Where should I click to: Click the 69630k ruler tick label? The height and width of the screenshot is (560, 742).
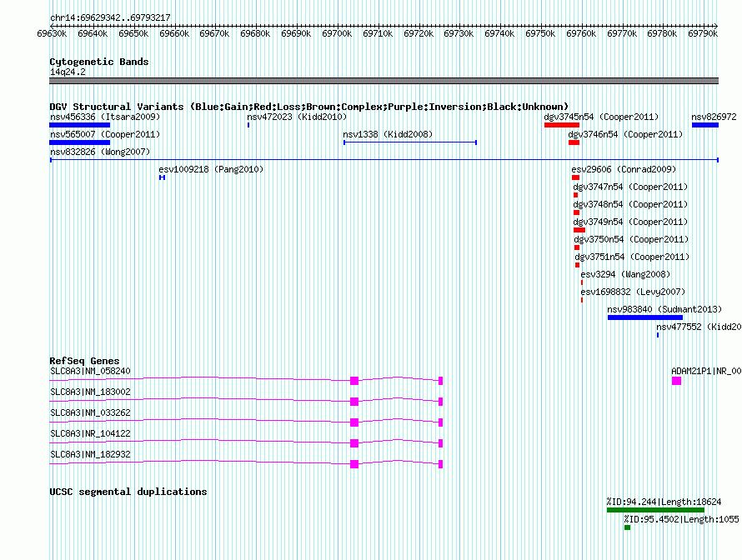[52, 33]
